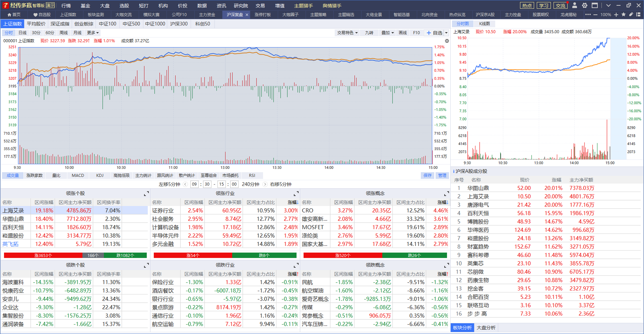Select the 深证成指 index tab

coord(60,24)
